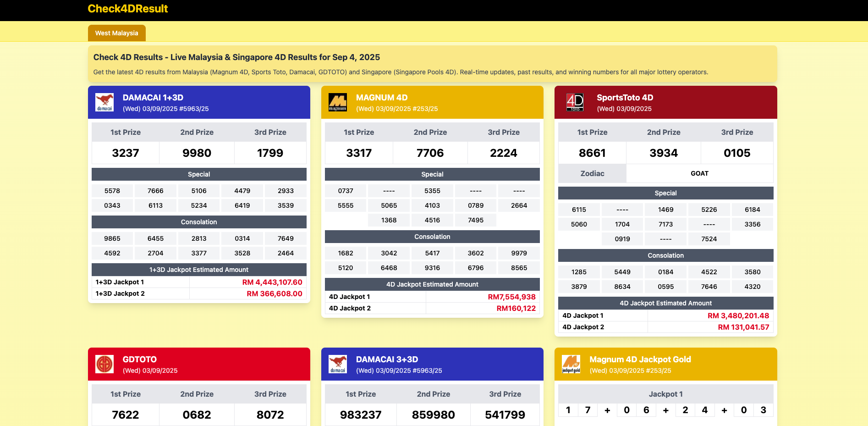
Task: Click the GDTOTO red circular logo
Action: coord(104,364)
